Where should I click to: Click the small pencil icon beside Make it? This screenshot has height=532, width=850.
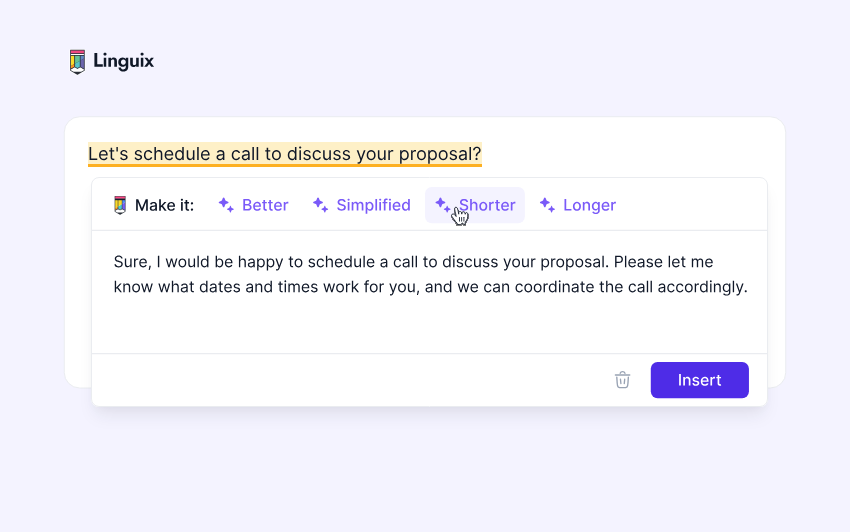coord(120,205)
